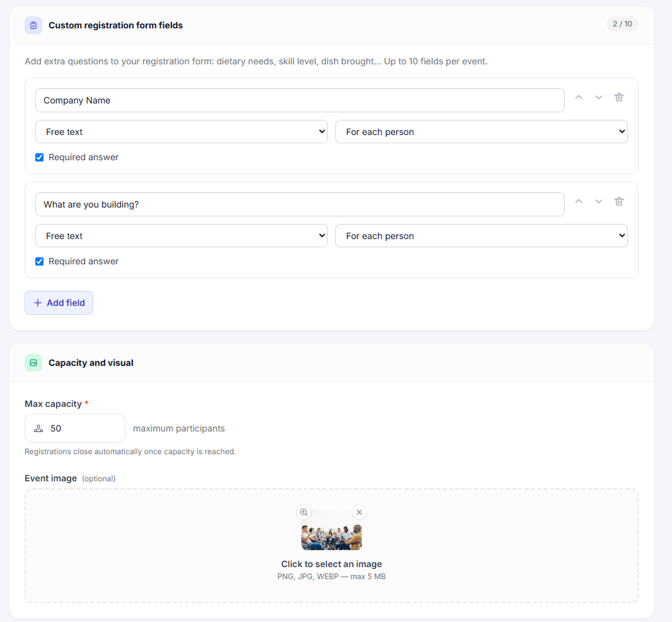Click the Max capacity input showing 50
The width and height of the screenshot is (672, 622).
[x=75, y=428]
